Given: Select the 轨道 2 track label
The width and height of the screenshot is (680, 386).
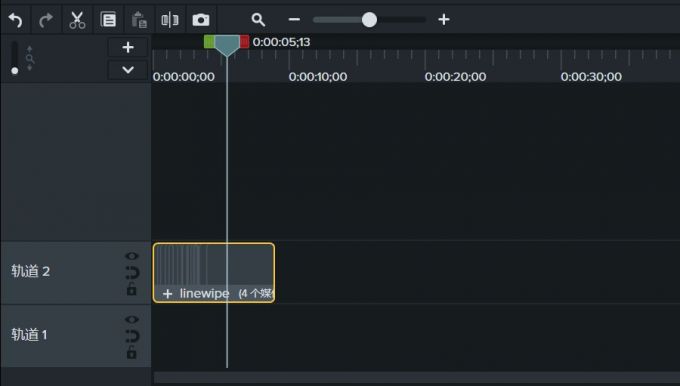Looking at the screenshot, I should point(30,272).
